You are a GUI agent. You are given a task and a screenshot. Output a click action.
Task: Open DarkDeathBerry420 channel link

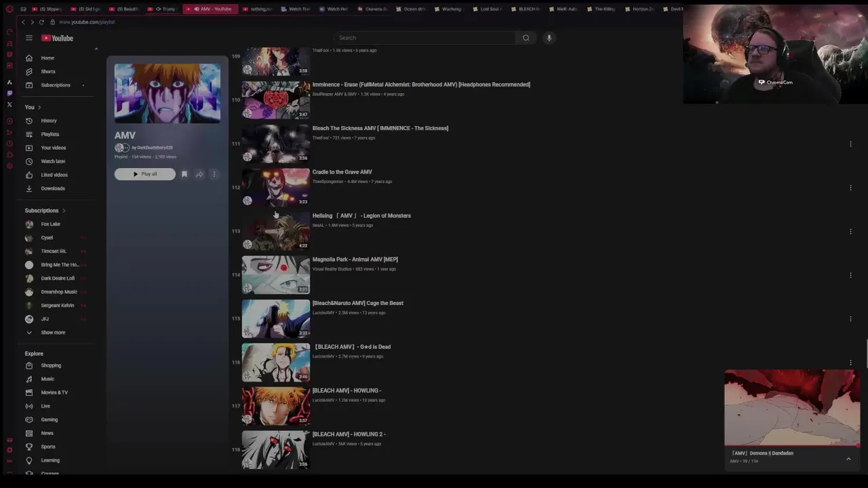pos(155,148)
